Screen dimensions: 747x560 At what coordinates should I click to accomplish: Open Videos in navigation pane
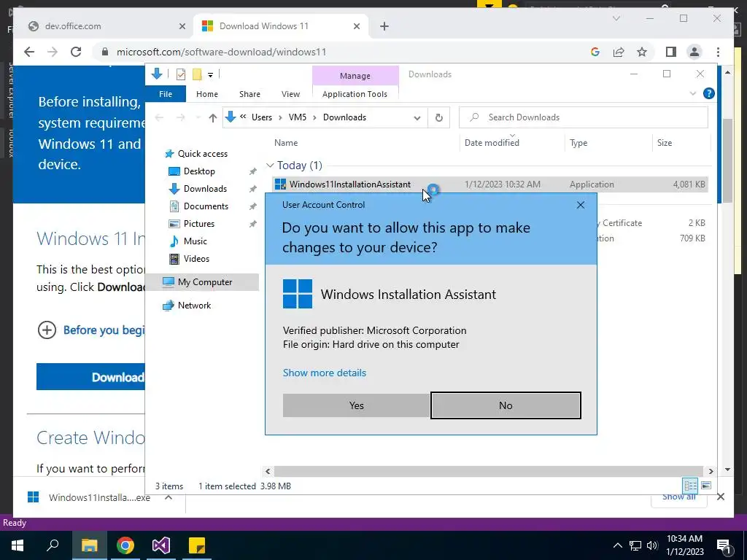196,259
